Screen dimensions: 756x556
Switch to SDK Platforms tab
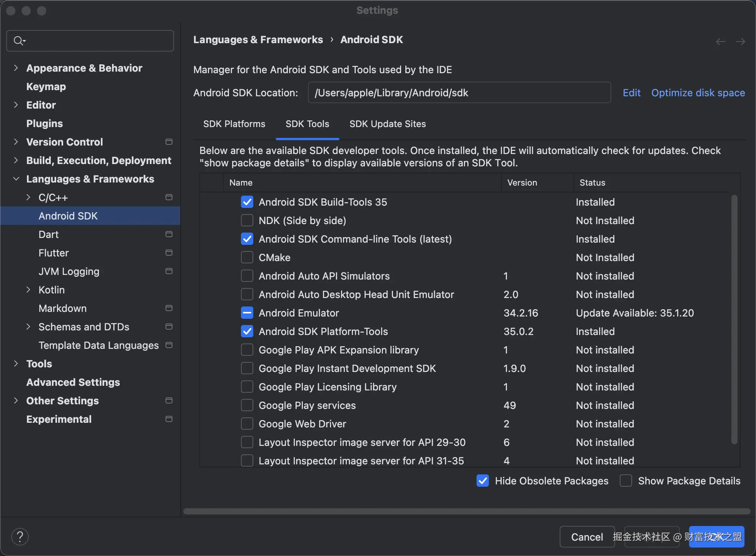234,124
